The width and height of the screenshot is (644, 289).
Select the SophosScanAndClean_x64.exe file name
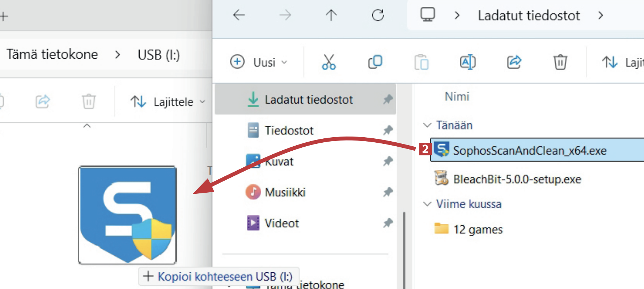530,150
